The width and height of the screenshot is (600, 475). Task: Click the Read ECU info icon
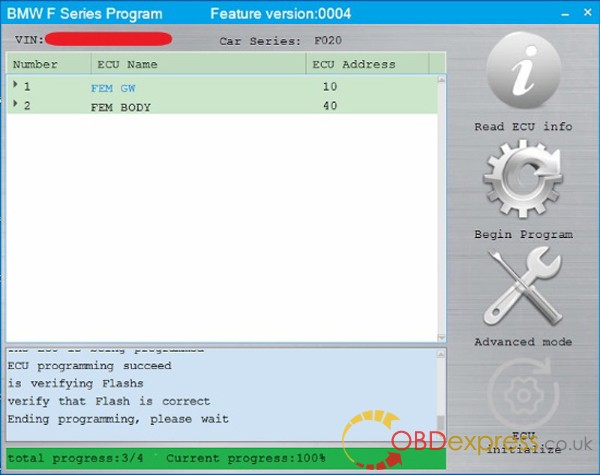point(523,70)
